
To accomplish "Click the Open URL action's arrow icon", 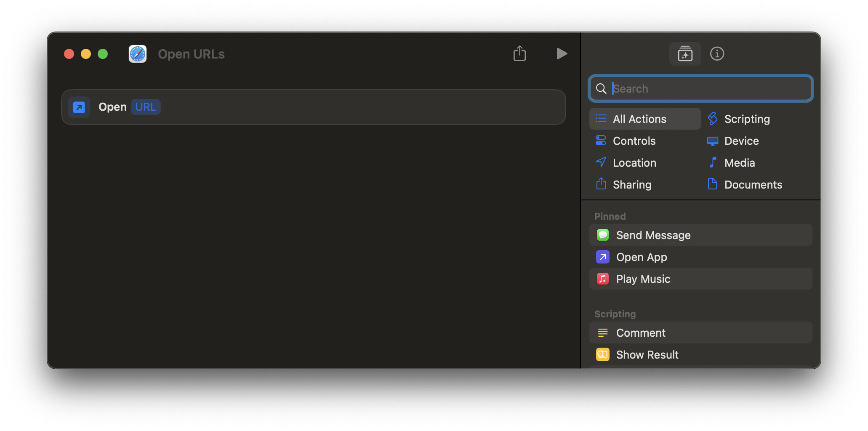I will (79, 107).
